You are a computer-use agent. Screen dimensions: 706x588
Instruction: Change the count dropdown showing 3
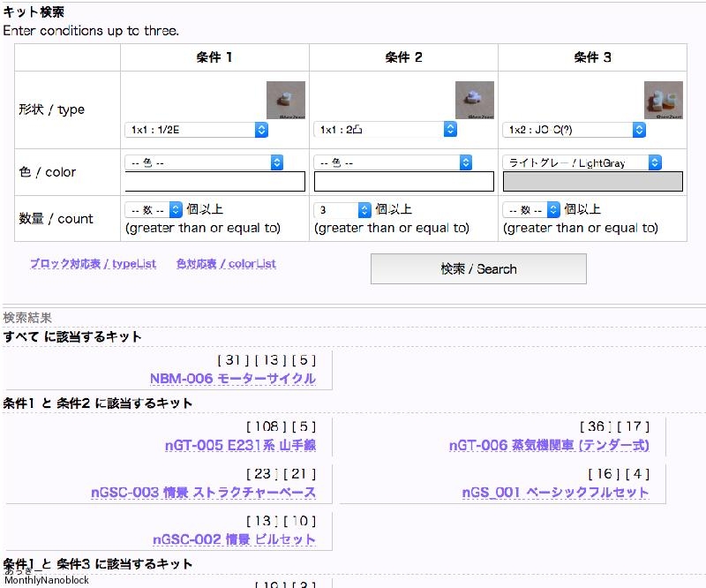tap(342, 210)
